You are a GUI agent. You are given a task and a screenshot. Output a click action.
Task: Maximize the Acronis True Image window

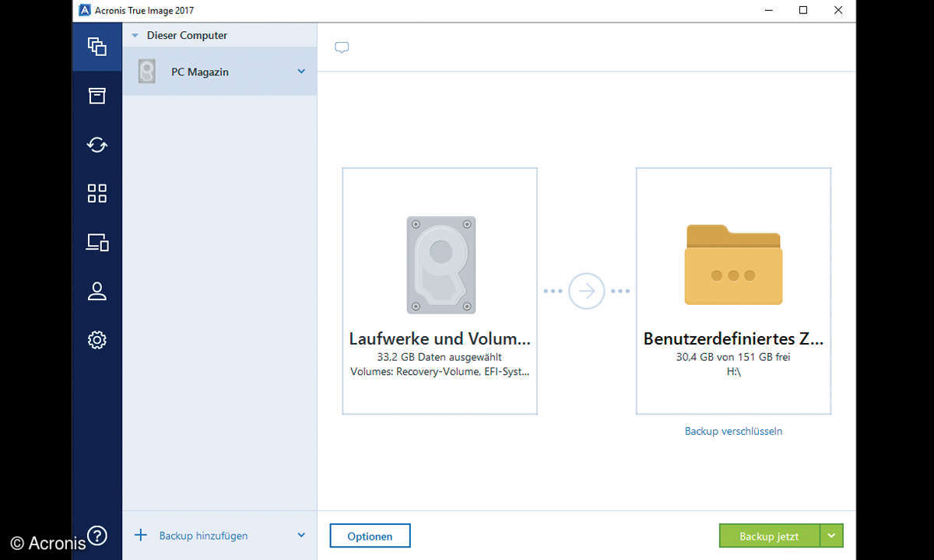(x=803, y=10)
